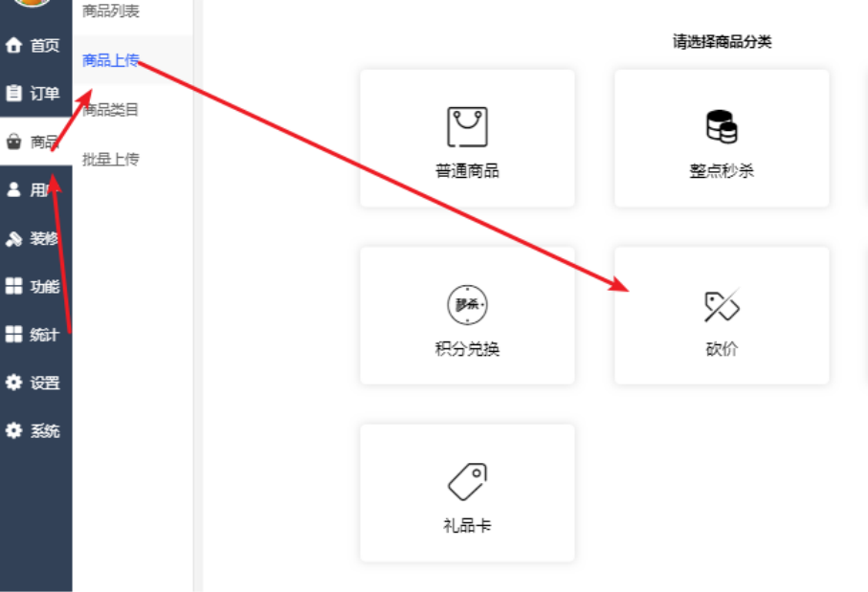Viewport: 868px width, 592px height.
Task: Open the 统计 grid icon
Action: pos(13,334)
